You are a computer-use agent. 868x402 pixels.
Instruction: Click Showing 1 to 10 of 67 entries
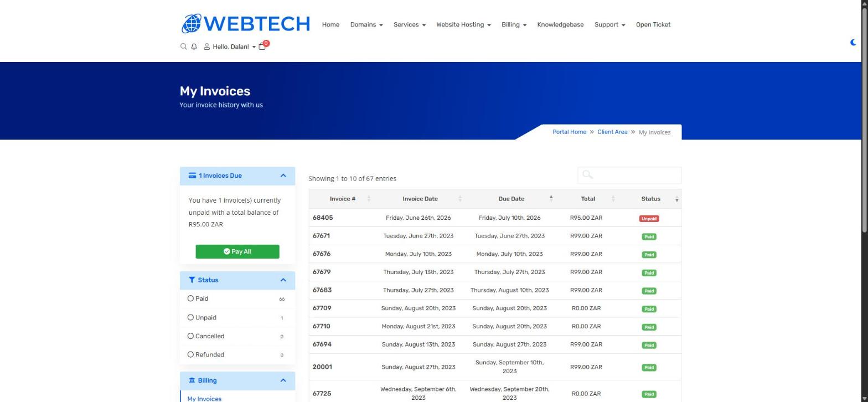click(352, 178)
